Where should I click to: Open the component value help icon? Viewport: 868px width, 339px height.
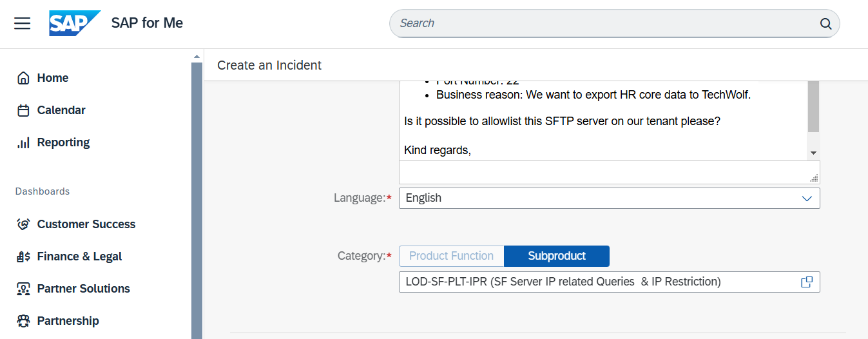coord(807,282)
